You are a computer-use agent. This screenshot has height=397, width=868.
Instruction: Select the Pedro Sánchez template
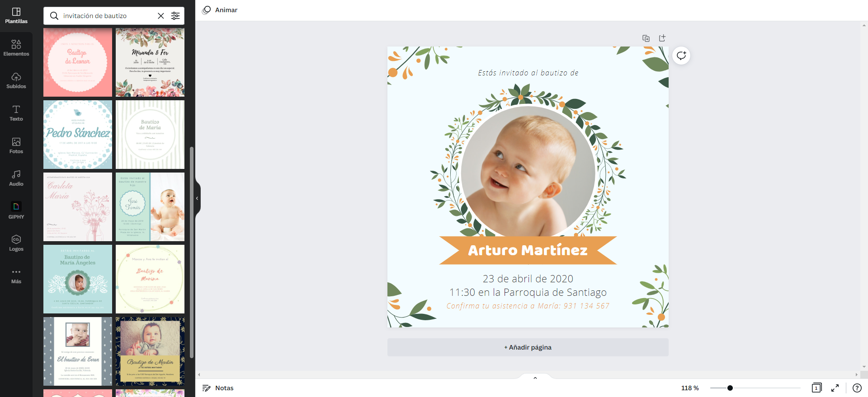point(78,135)
